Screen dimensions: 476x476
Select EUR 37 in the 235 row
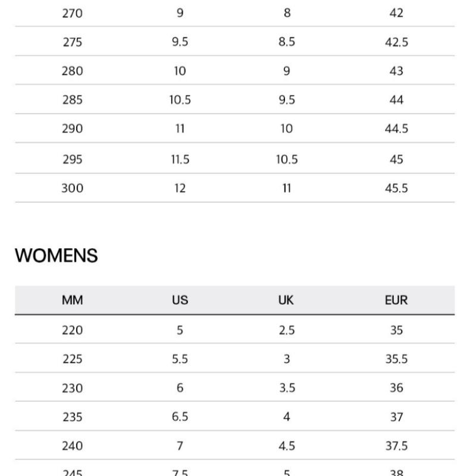[x=396, y=417]
